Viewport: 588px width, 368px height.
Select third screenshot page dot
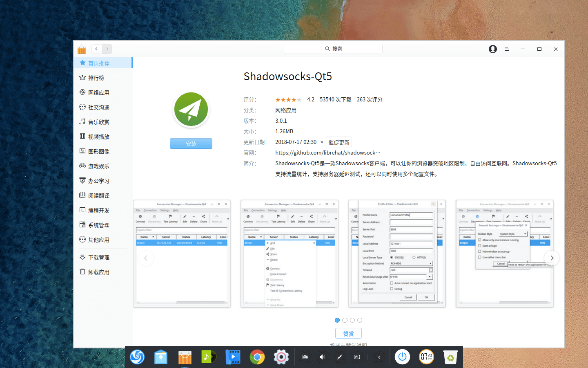point(352,320)
